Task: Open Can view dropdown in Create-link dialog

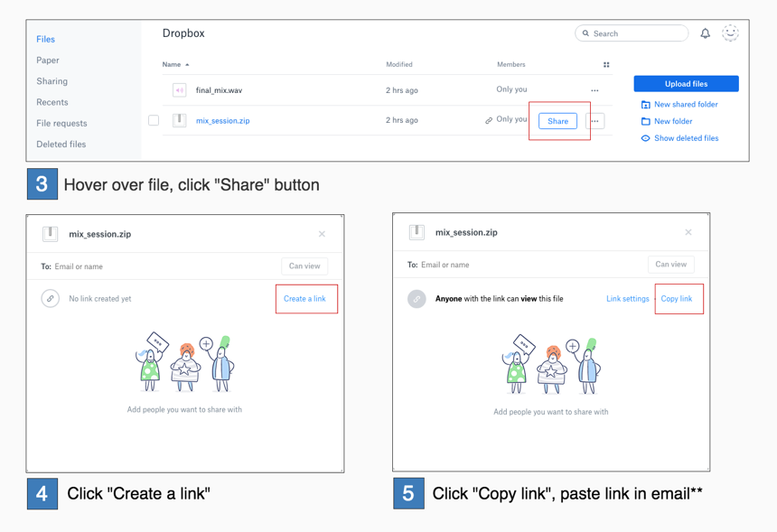Action: 304,266
